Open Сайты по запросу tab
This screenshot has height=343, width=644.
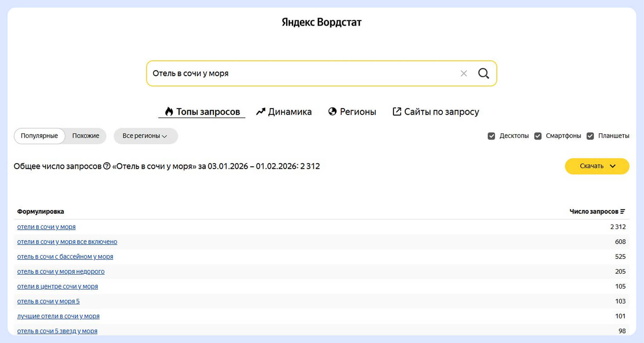click(x=436, y=112)
